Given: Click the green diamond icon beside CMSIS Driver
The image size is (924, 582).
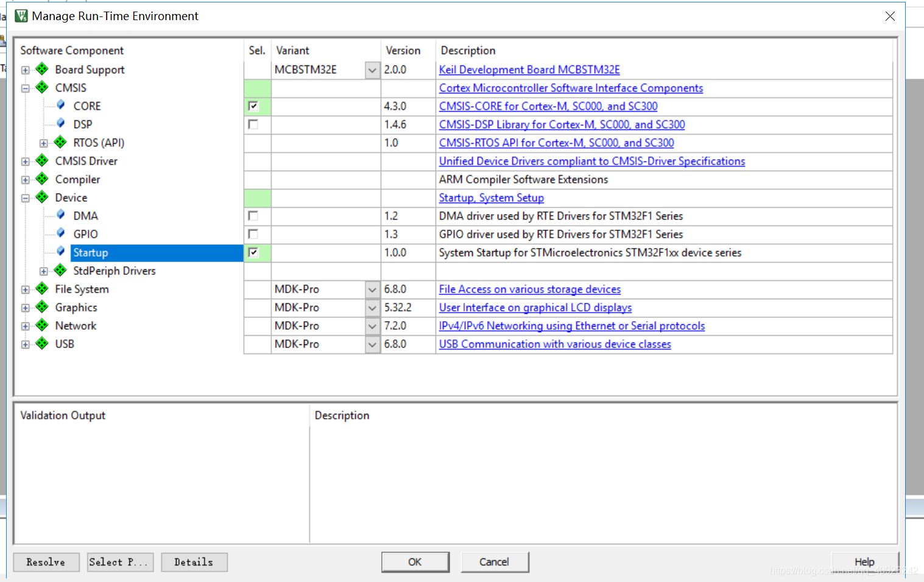Looking at the screenshot, I should click(42, 160).
